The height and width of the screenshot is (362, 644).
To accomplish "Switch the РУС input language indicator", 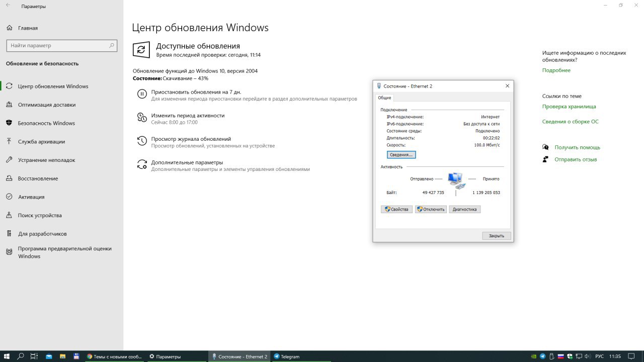I will [599, 356].
